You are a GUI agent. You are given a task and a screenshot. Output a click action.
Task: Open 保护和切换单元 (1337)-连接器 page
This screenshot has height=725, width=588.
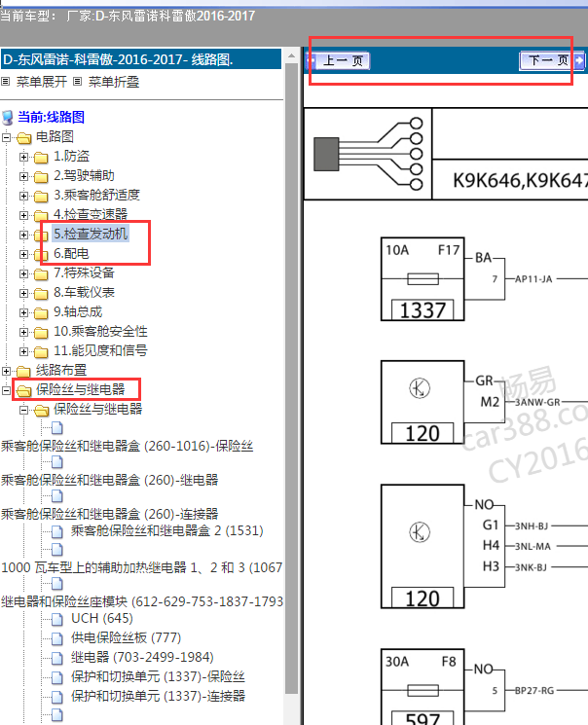point(158,696)
